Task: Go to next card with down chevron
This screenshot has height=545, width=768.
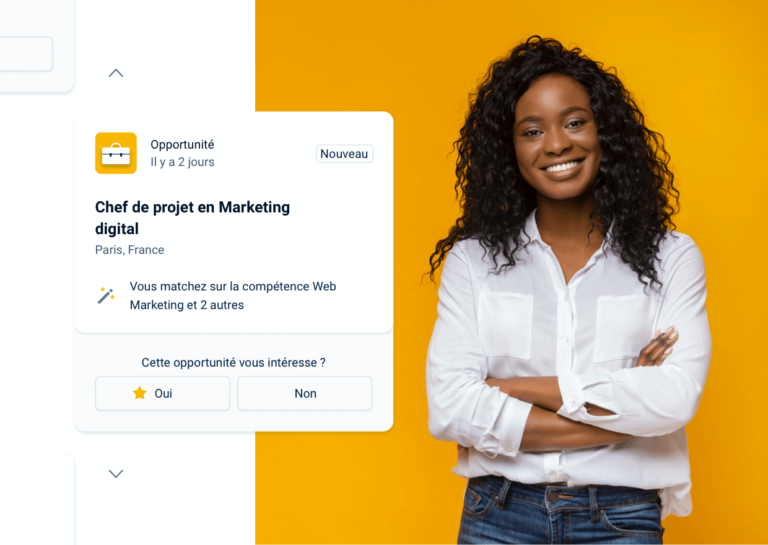Action: click(116, 474)
